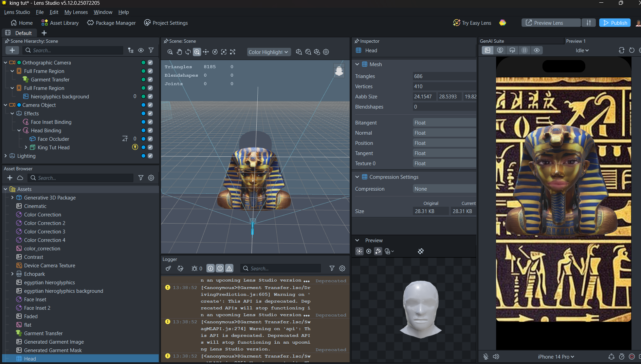The width and height of the screenshot is (641, 364).
Task: Expand the King Tut Head tree item
Action: pyautogui.click(x=26, y=147)
